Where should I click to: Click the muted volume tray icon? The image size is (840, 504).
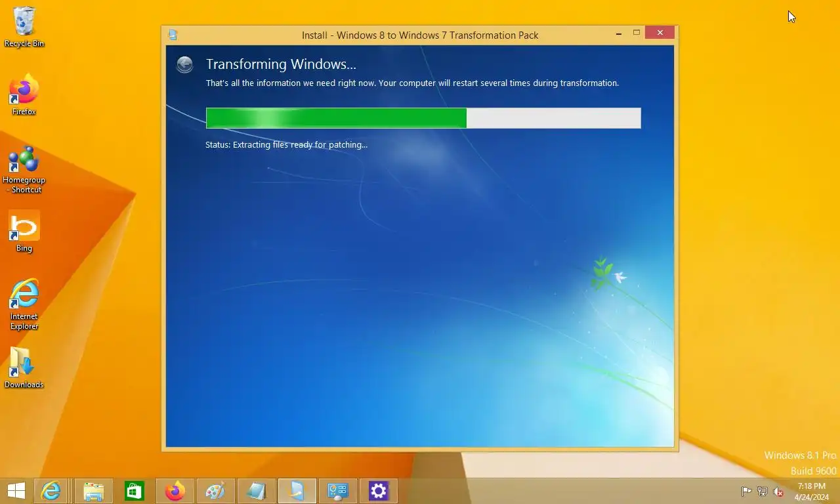point(778,492)
